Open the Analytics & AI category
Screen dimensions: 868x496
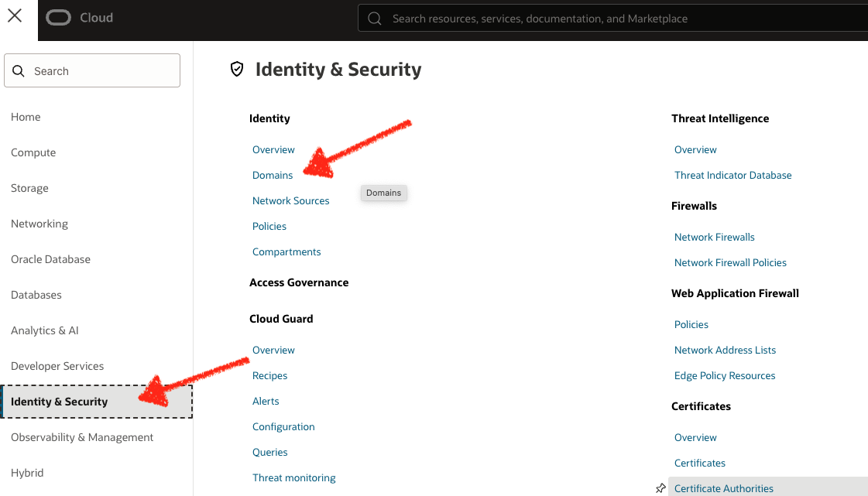point(45,330)
